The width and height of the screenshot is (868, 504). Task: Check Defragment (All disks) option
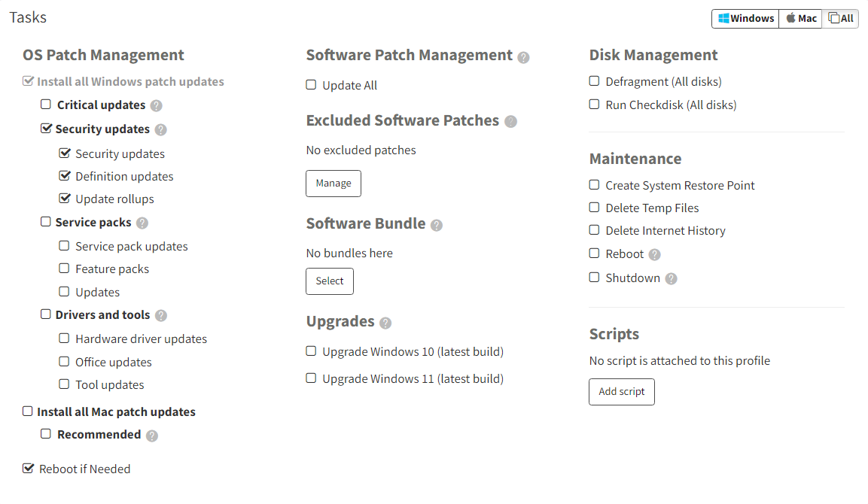point(595,80)
